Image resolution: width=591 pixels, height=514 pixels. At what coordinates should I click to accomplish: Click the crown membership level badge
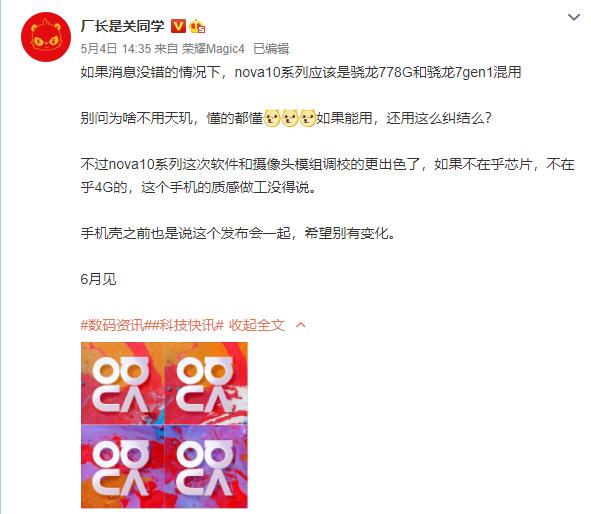coord(197,26)
